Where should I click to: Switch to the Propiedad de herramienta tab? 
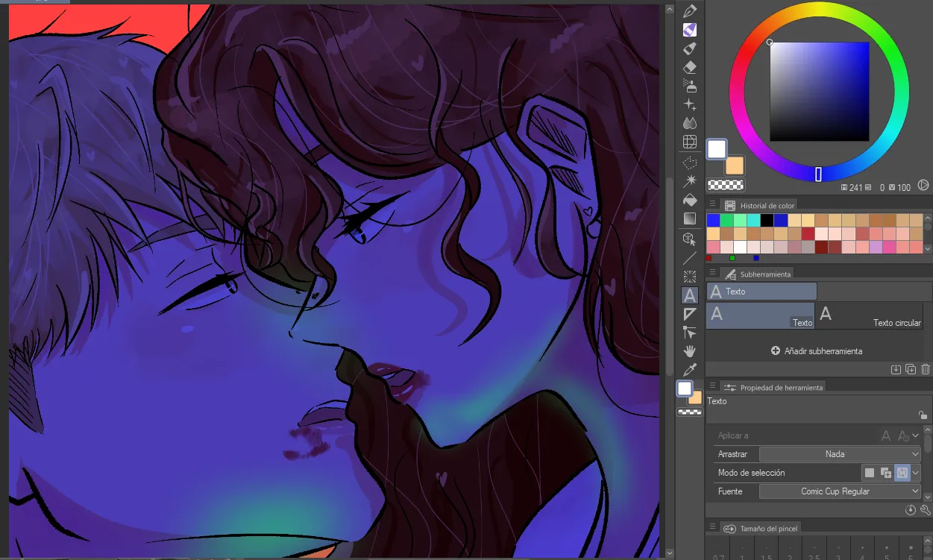773,388
